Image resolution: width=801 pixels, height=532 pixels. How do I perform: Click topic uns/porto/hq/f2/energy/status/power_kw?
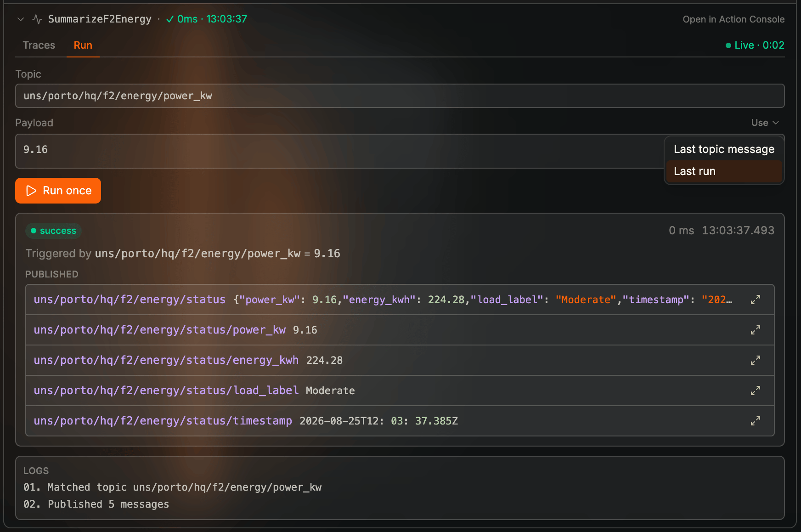coord(160,330)
